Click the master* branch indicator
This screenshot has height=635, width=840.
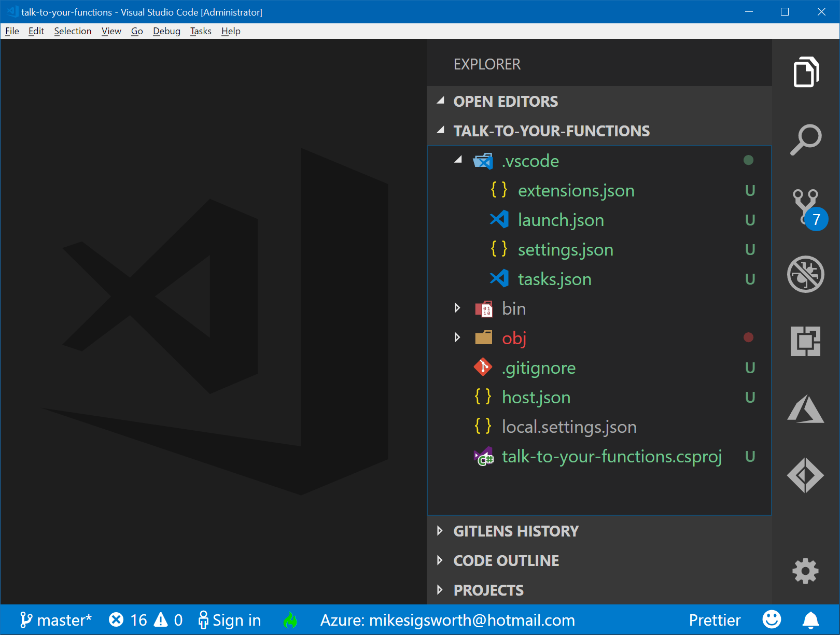tap(55, 620)
